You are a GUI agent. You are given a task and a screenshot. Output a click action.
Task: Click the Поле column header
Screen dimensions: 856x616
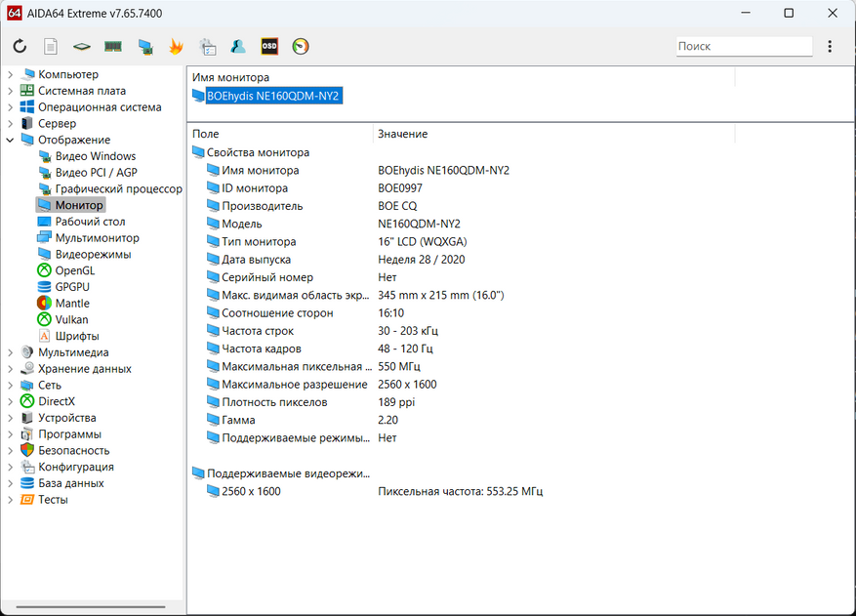pos(206,134)
